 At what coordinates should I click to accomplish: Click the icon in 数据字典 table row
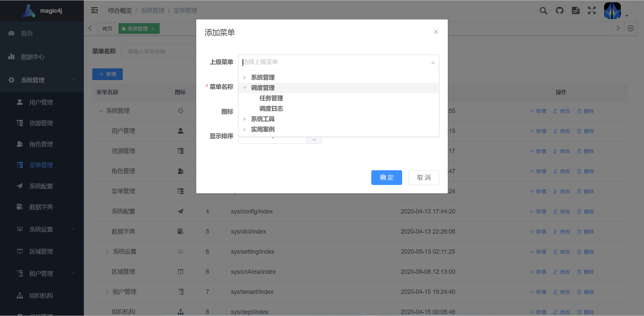click(x=180, y=232)
